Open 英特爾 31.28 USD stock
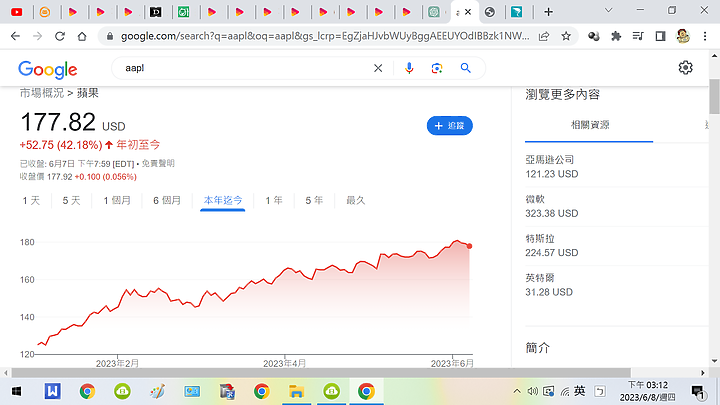 pos(615,286)
